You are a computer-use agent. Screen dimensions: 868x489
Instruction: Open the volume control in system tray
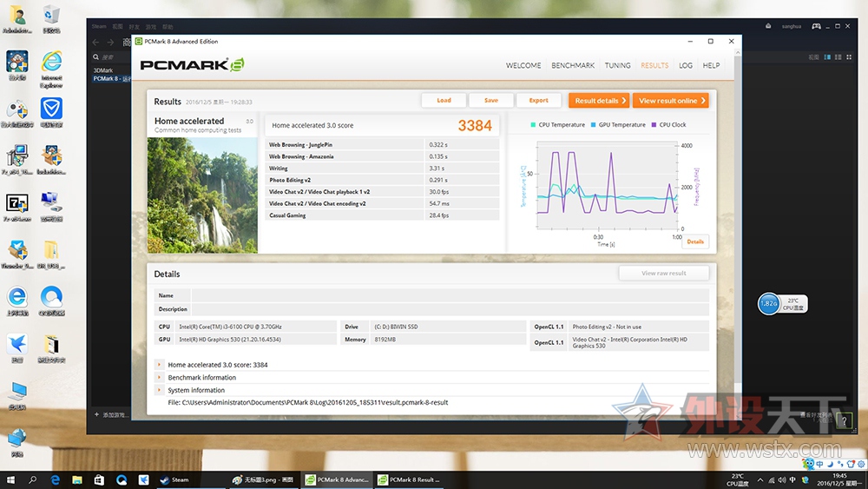point(782,479)
